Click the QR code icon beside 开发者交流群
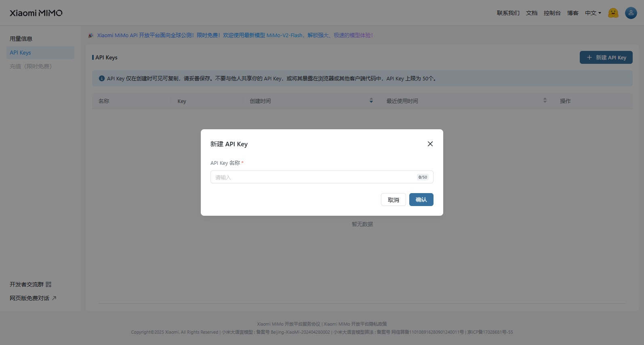Screen dimensions: 644x345 click(x=48, y=284)
